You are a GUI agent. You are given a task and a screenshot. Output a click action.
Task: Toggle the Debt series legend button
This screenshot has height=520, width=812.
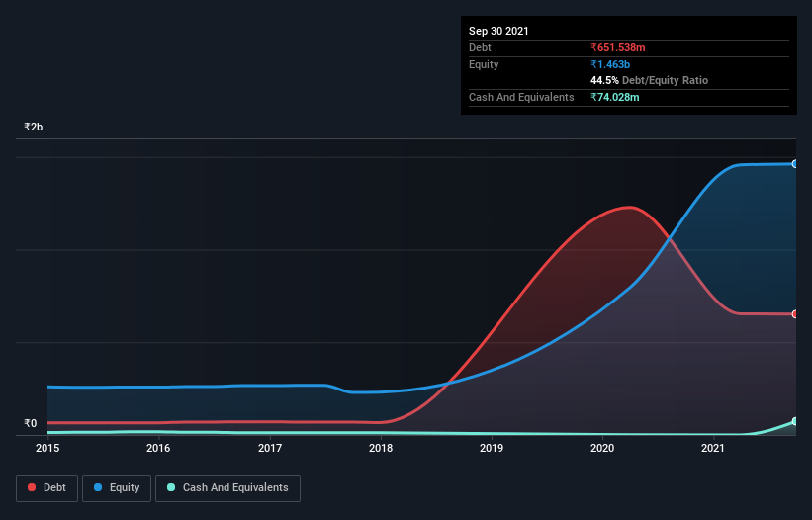click(46, 488)
